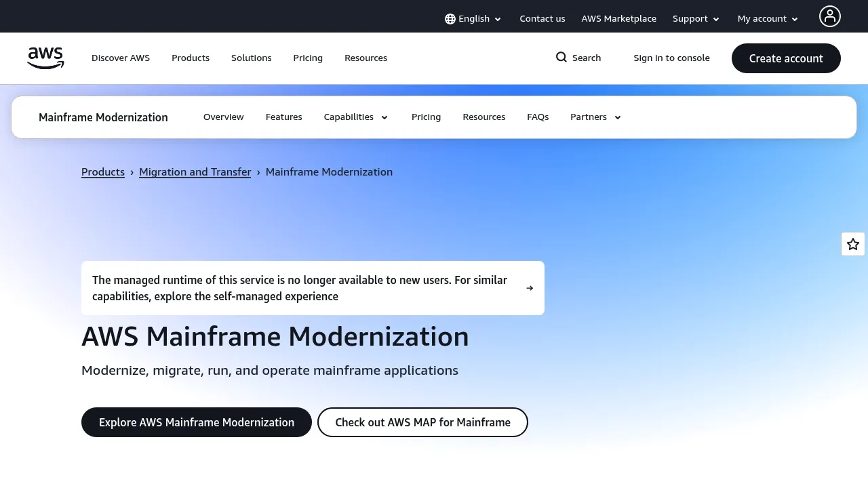
Task: Go to the Mainframe Modernization Pricing tab
Action: click(x=427, y=117)
